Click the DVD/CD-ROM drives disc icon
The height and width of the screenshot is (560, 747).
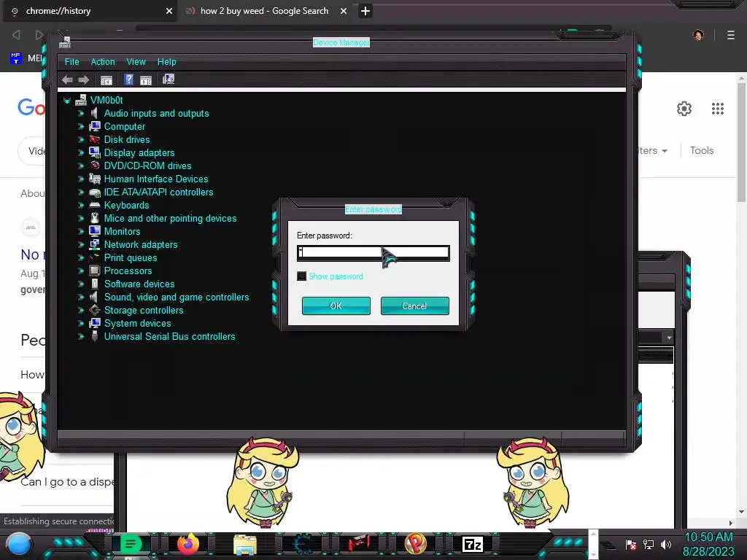94,166
